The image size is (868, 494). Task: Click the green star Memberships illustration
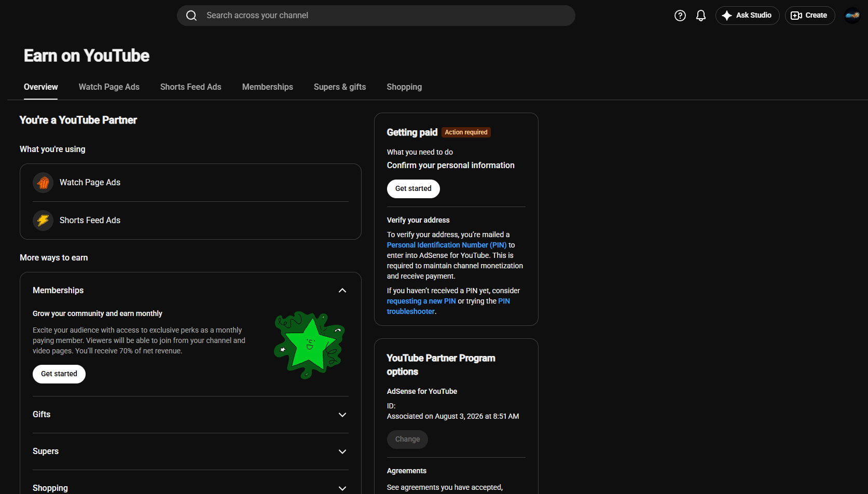click(x=310, y=345)
